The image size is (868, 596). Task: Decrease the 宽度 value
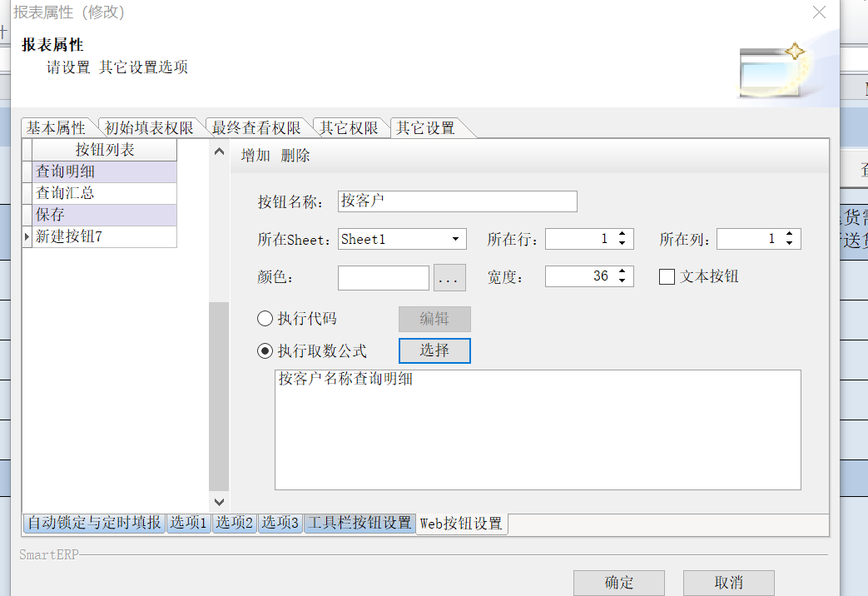pos(622,281)
